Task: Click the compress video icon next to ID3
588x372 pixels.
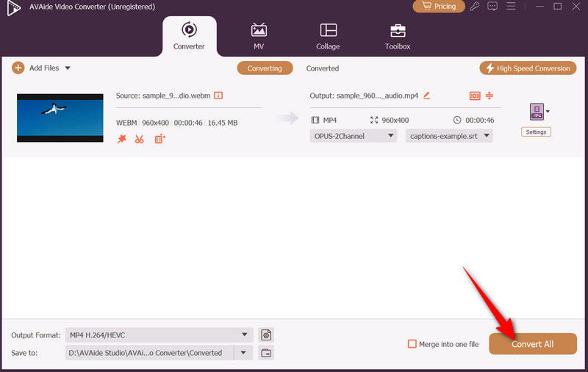Action: point(490,95)
